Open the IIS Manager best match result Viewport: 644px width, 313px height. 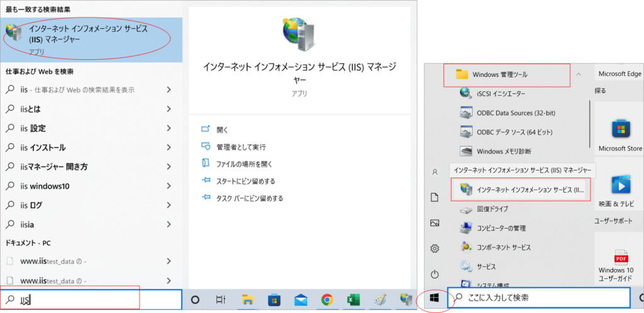click(x=91, y=40)
